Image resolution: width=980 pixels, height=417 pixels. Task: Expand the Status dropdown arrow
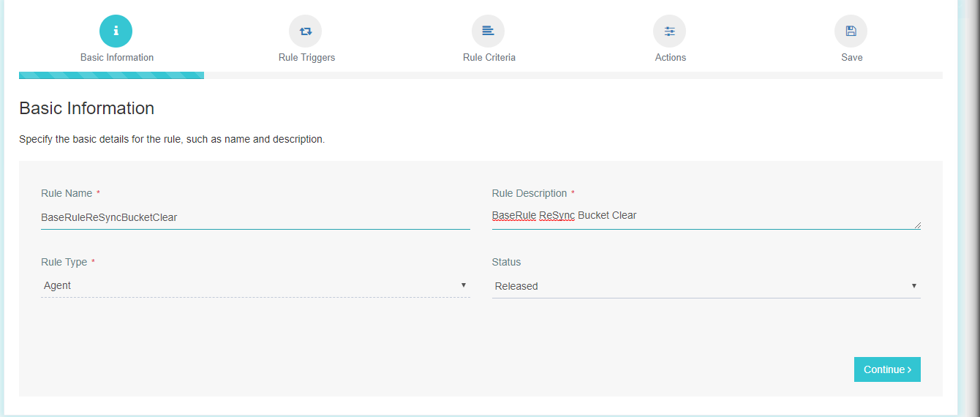[914, 285]
